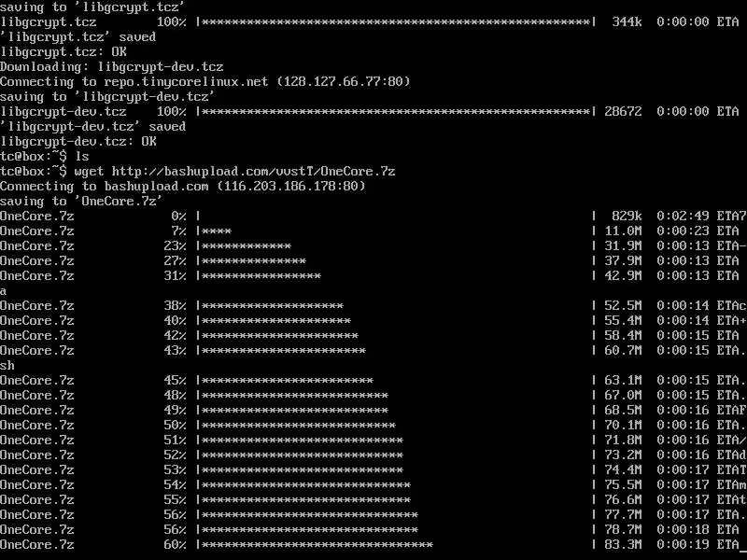The image size is (747, 560).
Task: Click the 'Downloading: libgcrypt-dev.tcz' line
Action: pos(112,66)
